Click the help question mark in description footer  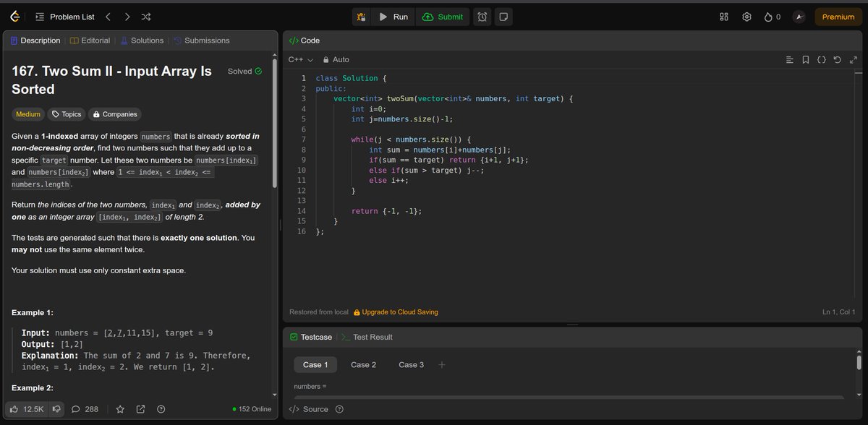[x=161, y=409]
